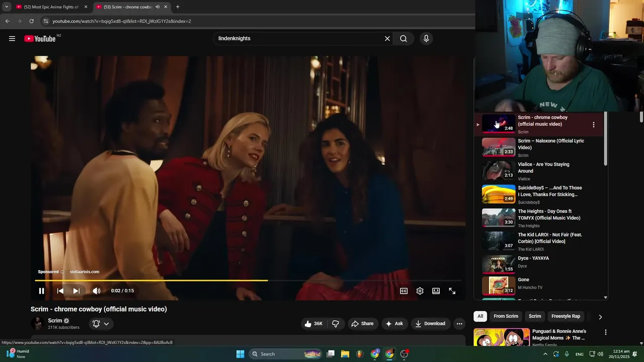Open options for Punguari & Ronnie Anne's video
This screenshot has width=644, height=362.
(x=606, y=332)
